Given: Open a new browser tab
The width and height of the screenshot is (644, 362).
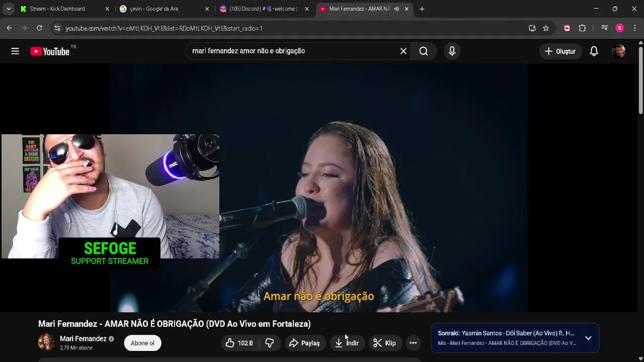Looking at the screenshot, I should (x=422, y=9).
